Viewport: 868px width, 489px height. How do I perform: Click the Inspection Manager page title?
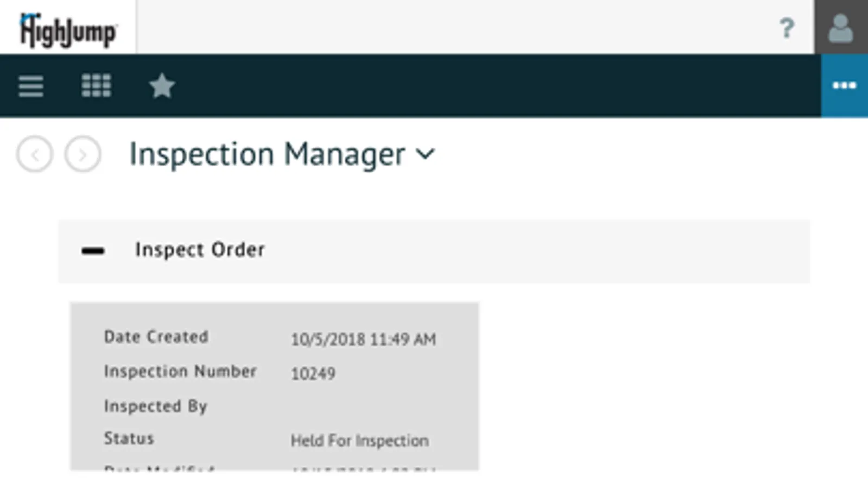click(267, 154)
